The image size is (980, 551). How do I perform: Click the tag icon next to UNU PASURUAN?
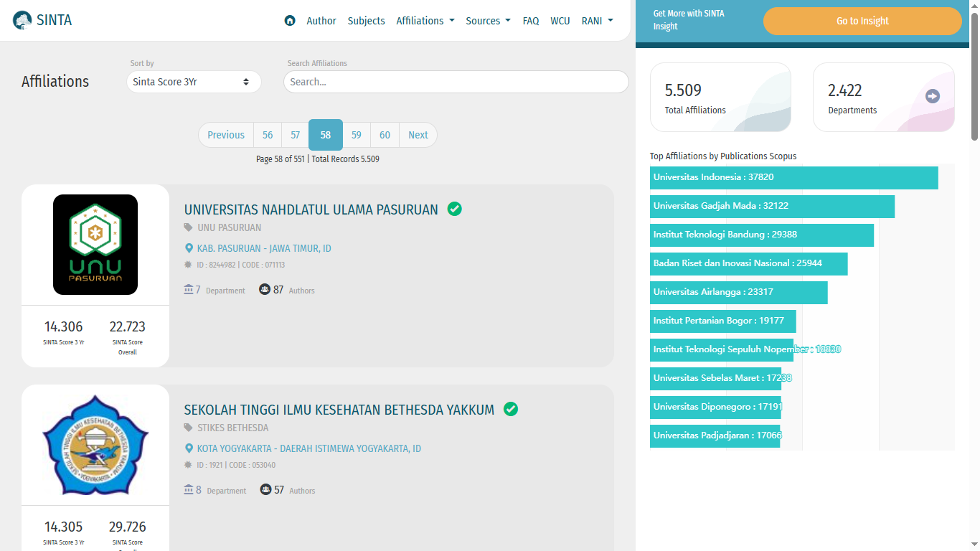(x=189, y=227)
